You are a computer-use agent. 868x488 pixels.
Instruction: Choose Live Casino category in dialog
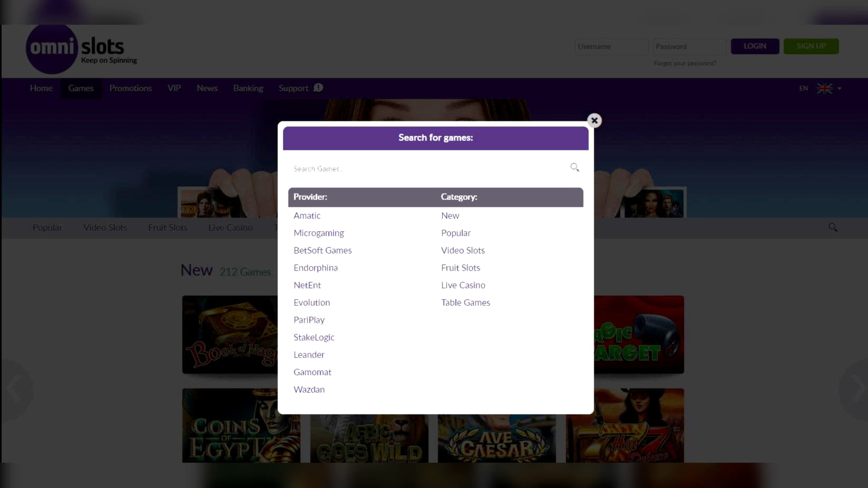[463, 285]
